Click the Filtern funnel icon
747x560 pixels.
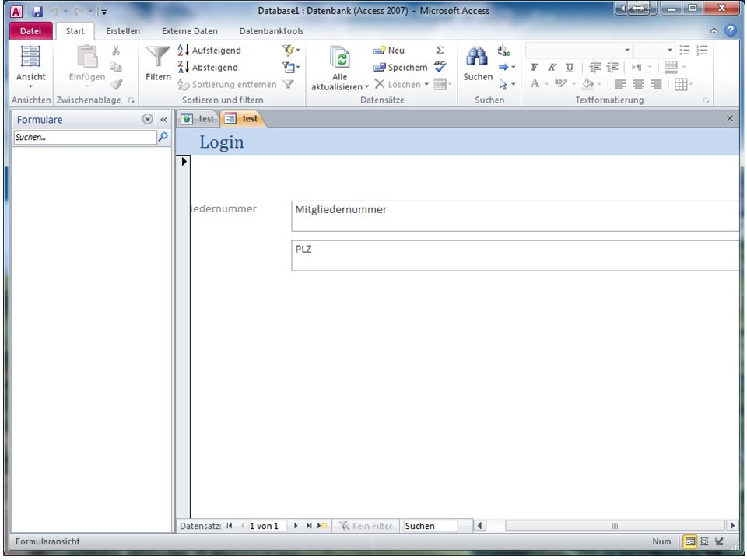coord(158,57)
